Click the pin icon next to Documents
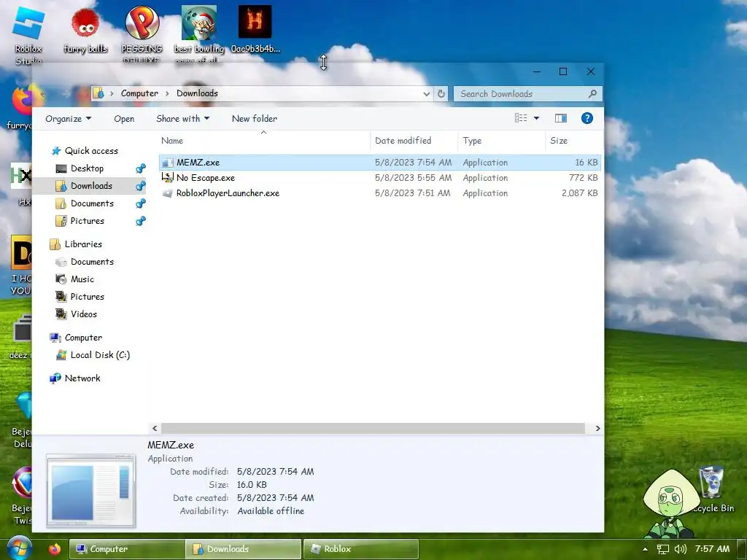Screen dimensions: 747x560 point(141,203)
